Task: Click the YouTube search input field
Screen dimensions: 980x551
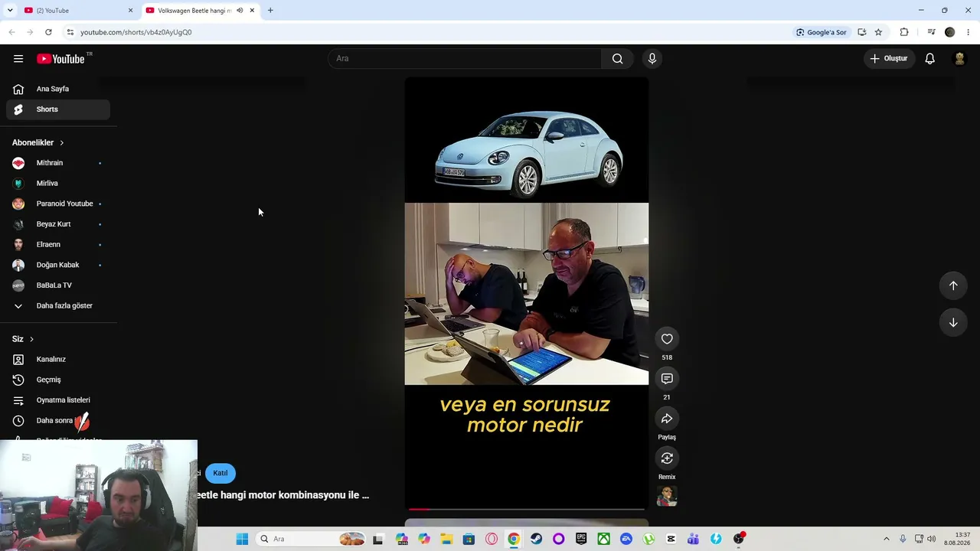Action: 465,59
